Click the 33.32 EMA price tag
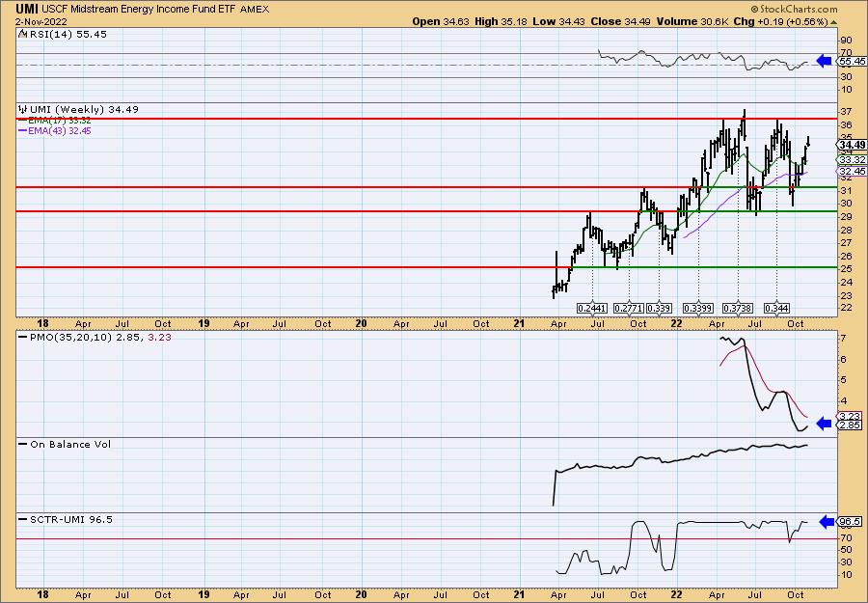Screen dimensions: 868x603 point(852,160)
